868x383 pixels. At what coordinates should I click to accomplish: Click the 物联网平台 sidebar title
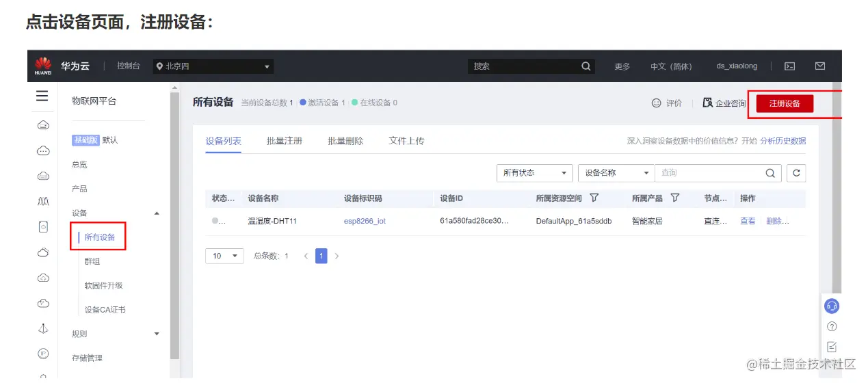94,101
